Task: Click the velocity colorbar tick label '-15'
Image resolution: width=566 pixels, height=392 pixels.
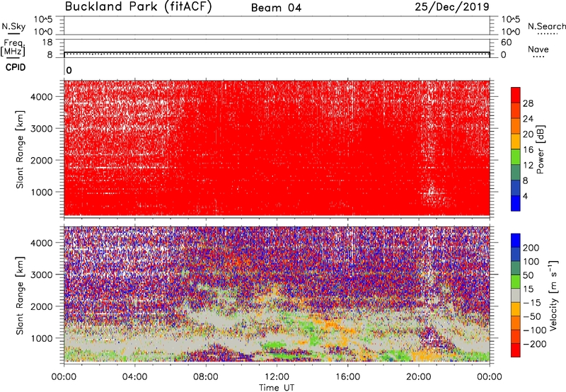Action: (x=532, y=302)
